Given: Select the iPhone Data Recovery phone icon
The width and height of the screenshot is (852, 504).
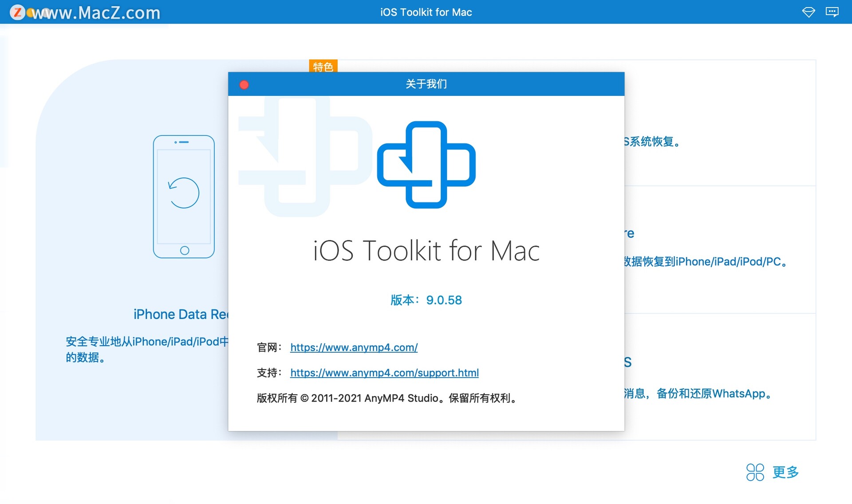Looking at the screenshot, I should coord(184,195).
